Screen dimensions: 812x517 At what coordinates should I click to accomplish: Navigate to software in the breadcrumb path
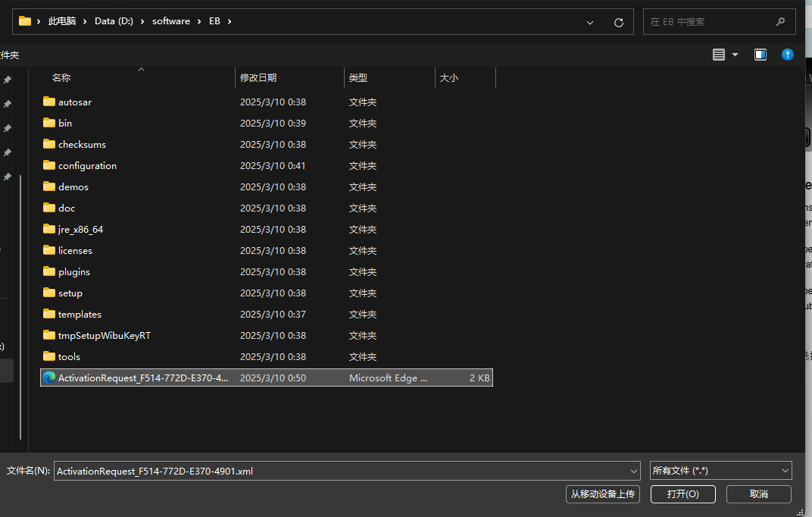tap(171, 20)
